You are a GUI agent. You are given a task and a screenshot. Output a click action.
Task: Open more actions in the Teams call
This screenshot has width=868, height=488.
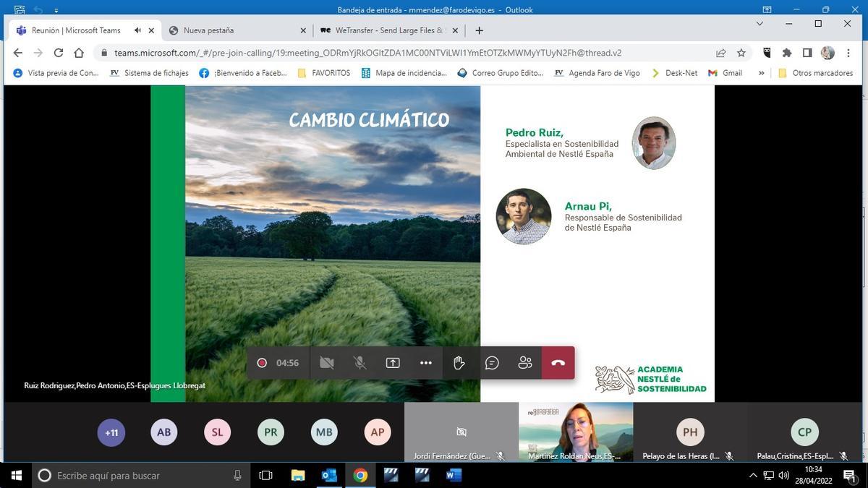(425, 363)
